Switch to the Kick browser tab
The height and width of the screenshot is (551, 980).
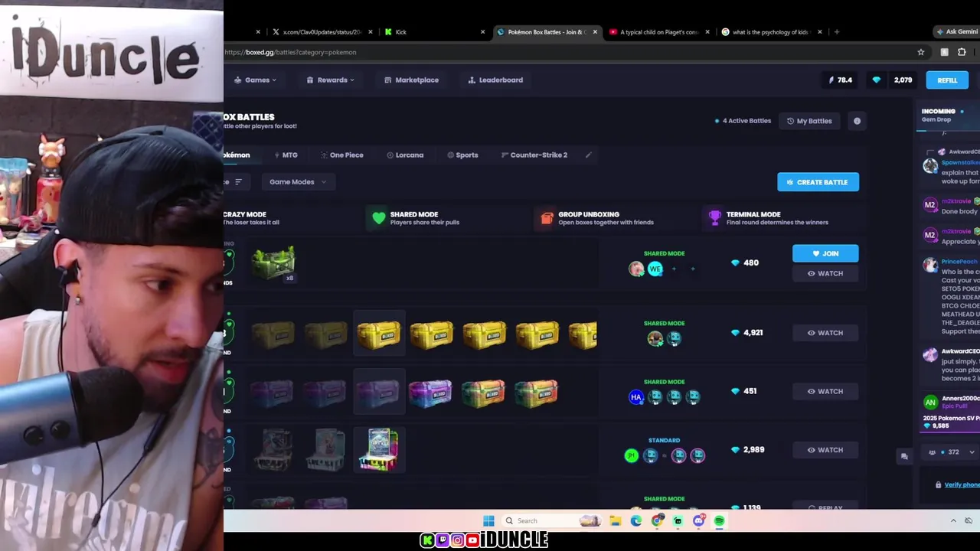point(433,32)
